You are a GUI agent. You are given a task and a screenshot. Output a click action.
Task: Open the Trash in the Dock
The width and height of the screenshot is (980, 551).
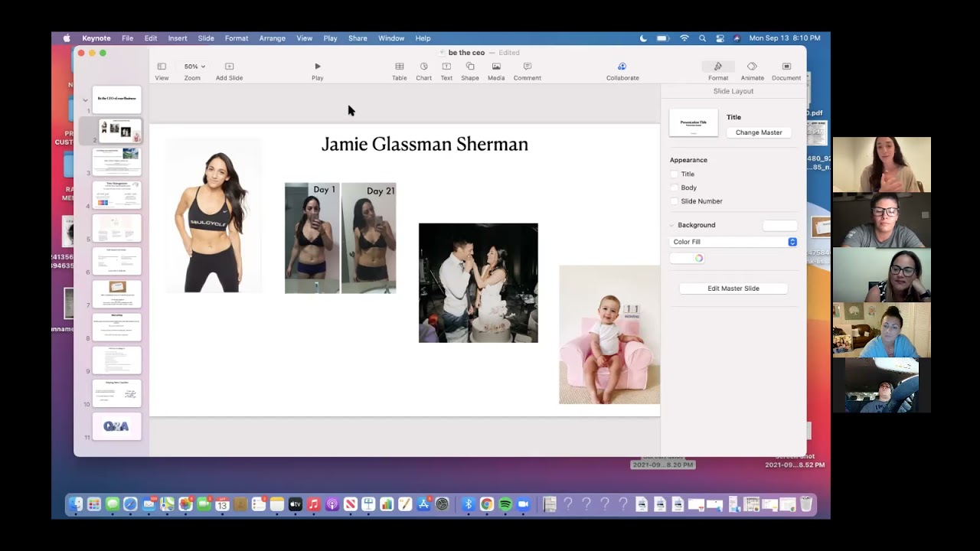[806, 504]
